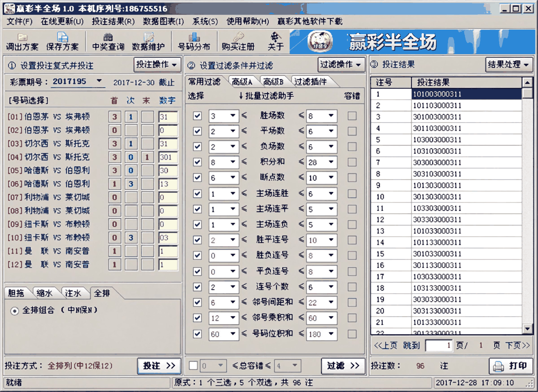Screen dimensions: 538x392
Task: Open the 数据图表(I) menu
Action: tap(163, 22)
